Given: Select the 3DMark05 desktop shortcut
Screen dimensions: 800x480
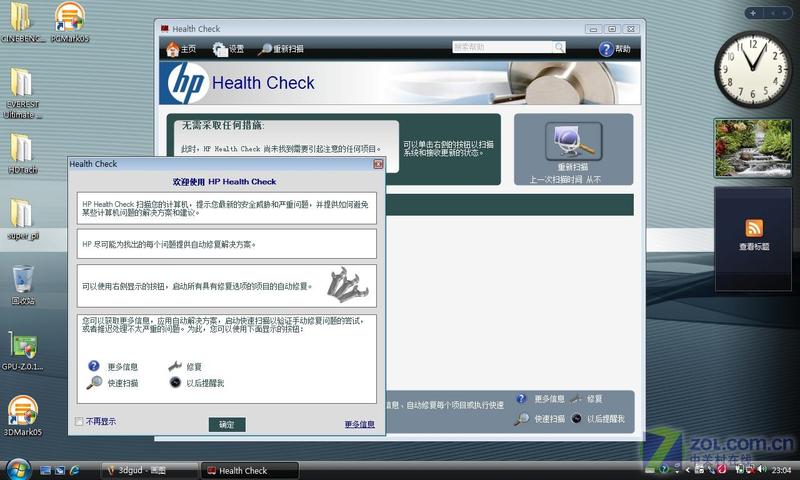Looking at the screenshot, I should 22,416.
